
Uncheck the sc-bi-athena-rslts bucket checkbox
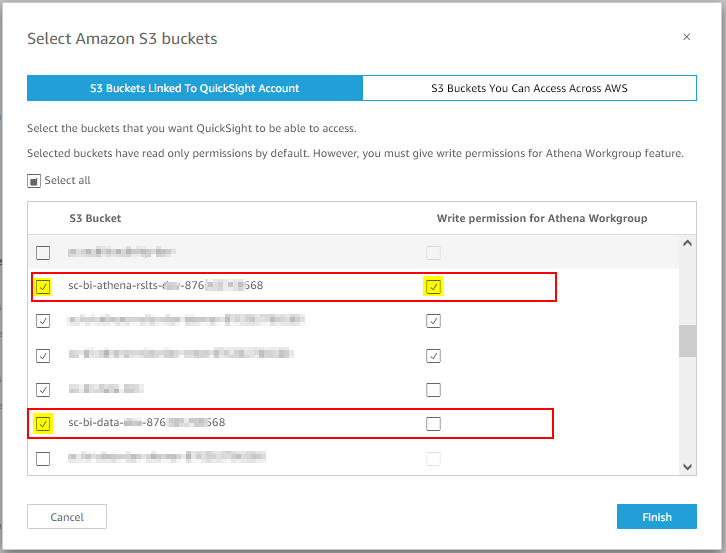43,287
